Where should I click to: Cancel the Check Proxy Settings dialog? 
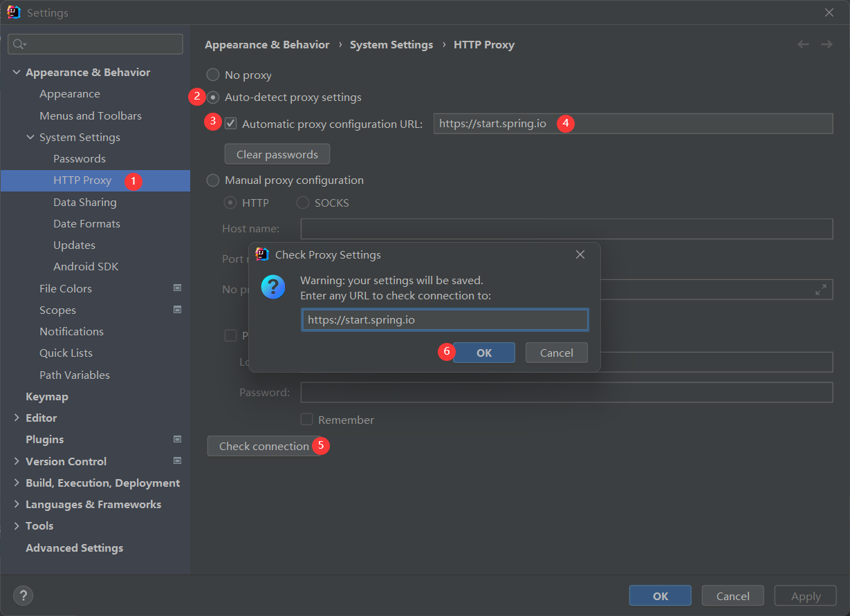point(557,353)
